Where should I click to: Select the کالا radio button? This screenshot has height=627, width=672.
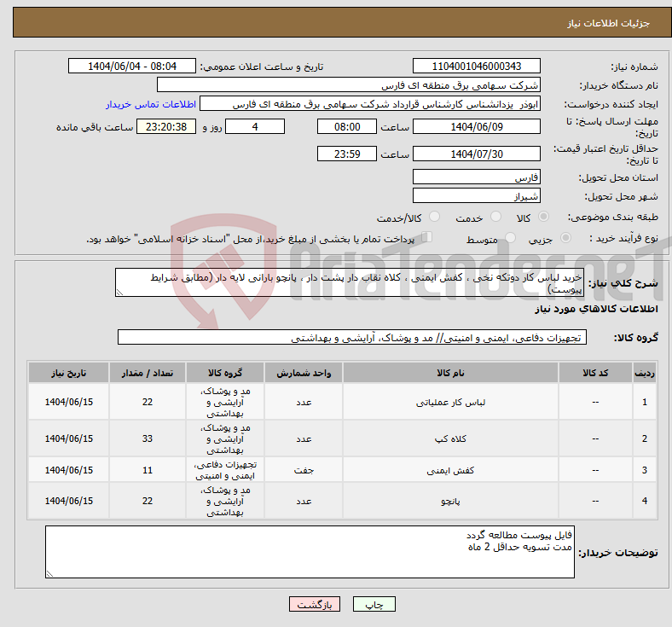tap(543, 217)
